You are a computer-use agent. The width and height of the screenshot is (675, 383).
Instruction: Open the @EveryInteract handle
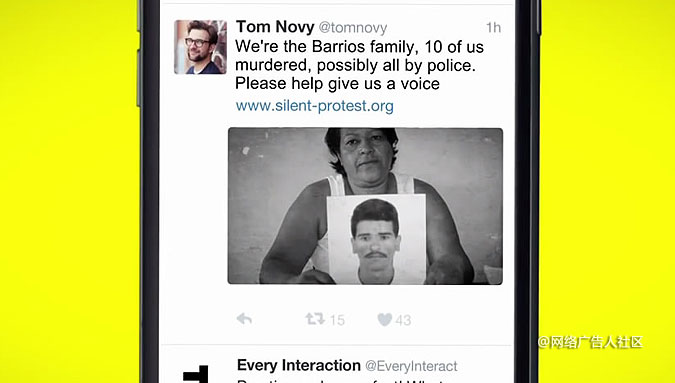click(411, 366)
